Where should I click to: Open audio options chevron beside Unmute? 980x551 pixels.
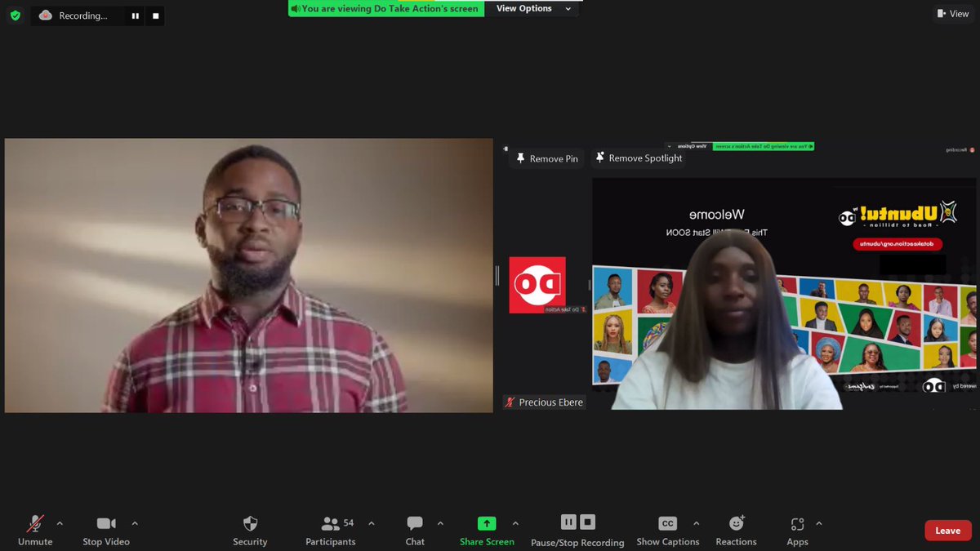60,523
